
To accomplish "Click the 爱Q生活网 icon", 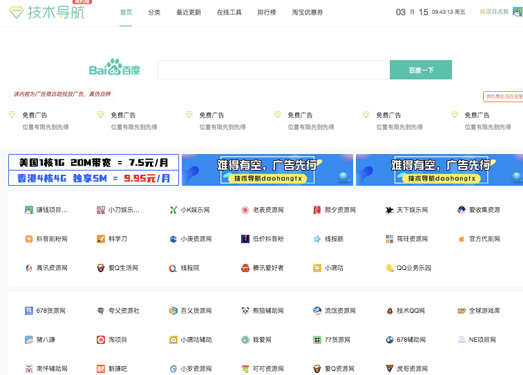I will point(101,268).
